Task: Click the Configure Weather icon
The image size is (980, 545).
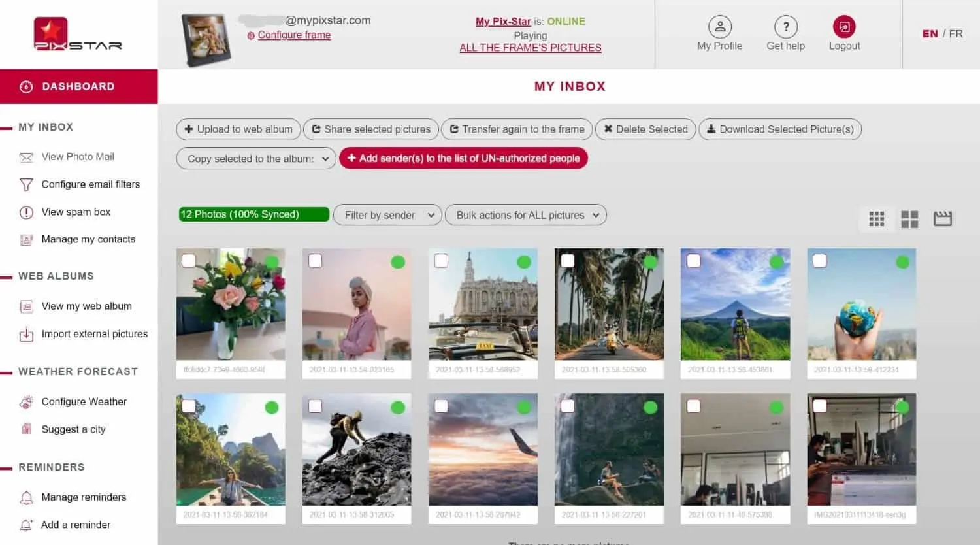Action: (x=26, y=402)
